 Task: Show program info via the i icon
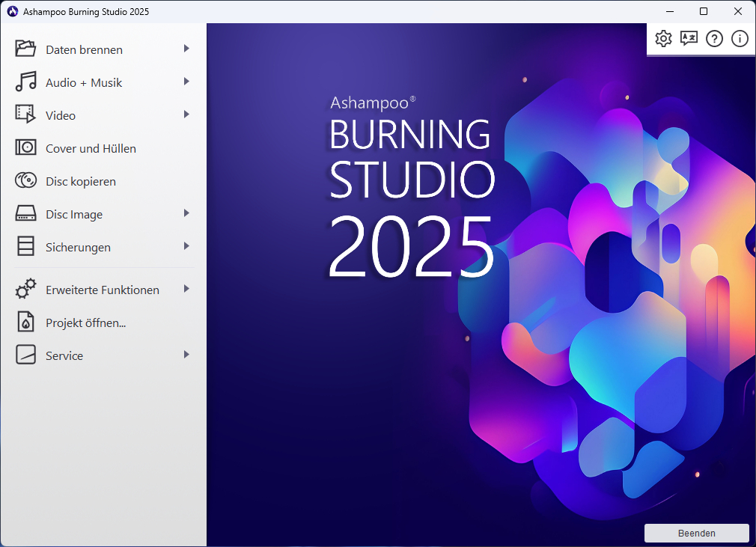tap(740, 39)
